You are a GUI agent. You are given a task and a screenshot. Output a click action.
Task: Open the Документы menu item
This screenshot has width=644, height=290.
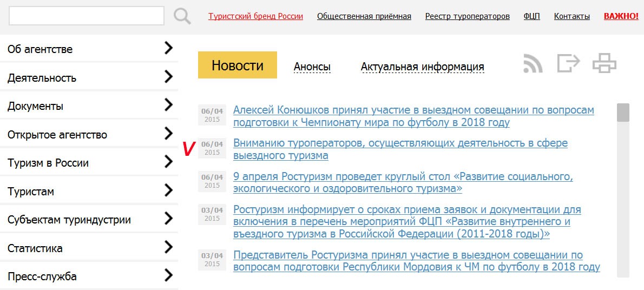coord(89,106)
